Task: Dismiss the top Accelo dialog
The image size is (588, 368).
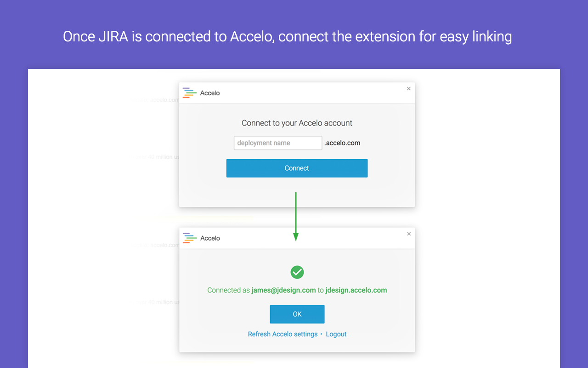Action: (408, 88)
